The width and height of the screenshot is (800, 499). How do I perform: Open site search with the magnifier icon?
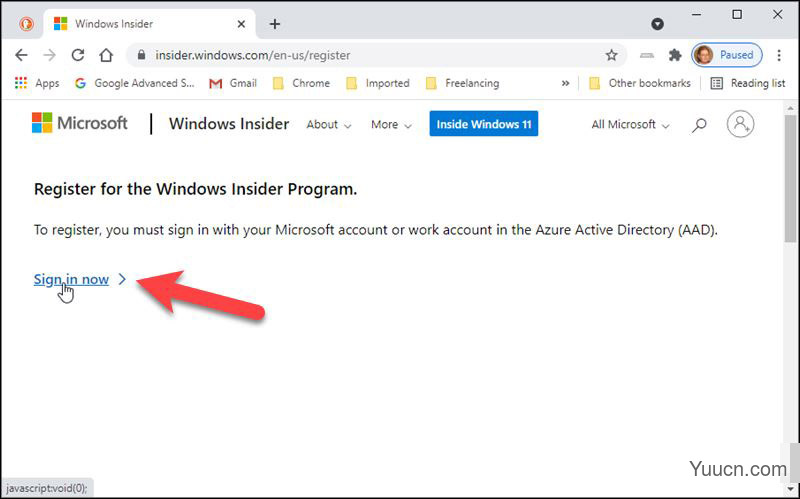[x=699, y=124]
